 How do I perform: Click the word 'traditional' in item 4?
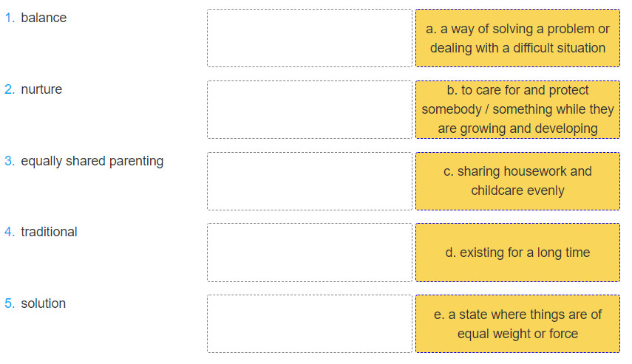tap(49, 232)
